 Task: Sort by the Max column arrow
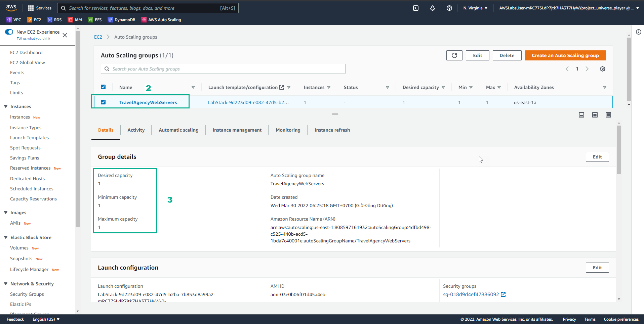499,87
